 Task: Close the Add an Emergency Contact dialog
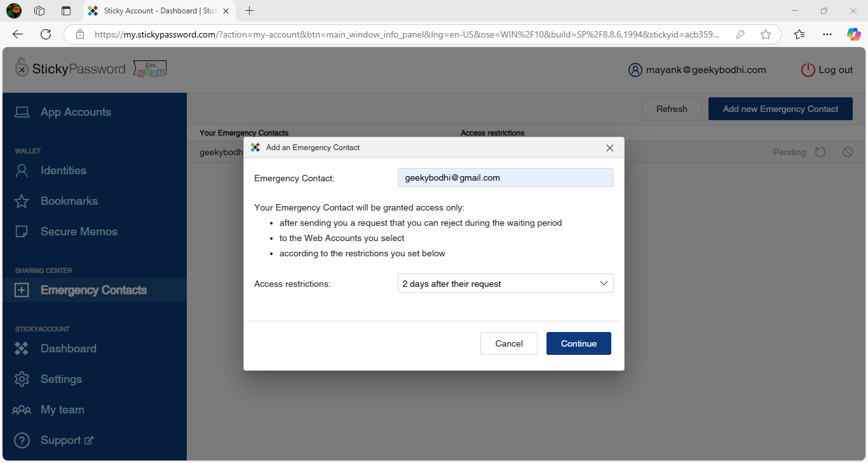610,148
